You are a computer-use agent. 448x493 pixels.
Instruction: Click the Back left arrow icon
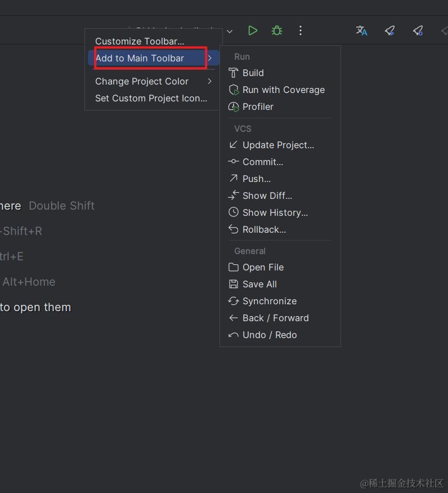[x=234, y=318]
